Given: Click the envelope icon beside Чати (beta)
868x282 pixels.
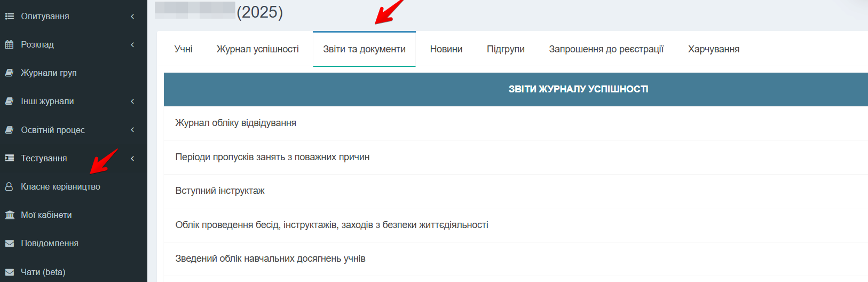Looking at the screenshot, I should coord(9,272).
